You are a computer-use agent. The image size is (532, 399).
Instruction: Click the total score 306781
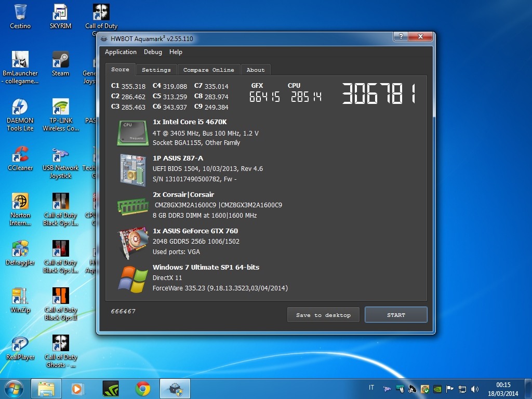379,94
